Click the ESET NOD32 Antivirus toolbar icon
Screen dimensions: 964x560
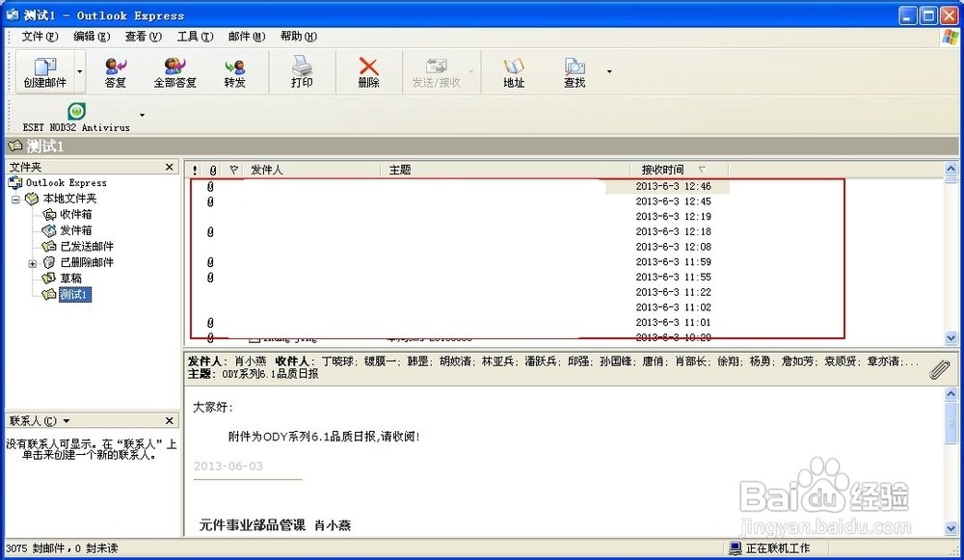75,113
